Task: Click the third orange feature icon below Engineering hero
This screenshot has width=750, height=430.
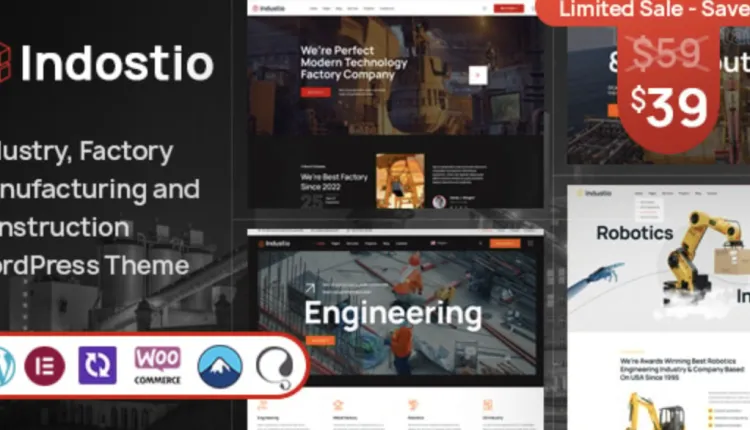Action: (413, 406)
